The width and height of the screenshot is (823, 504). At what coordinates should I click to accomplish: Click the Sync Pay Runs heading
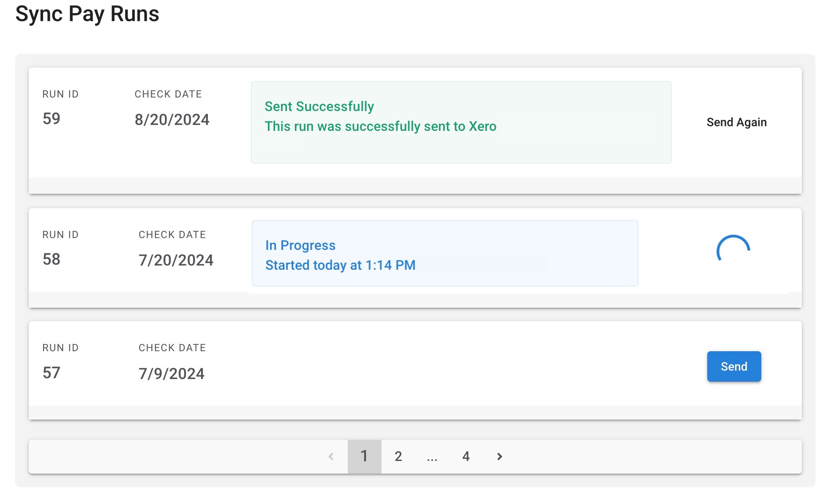[x=87, y=14]
